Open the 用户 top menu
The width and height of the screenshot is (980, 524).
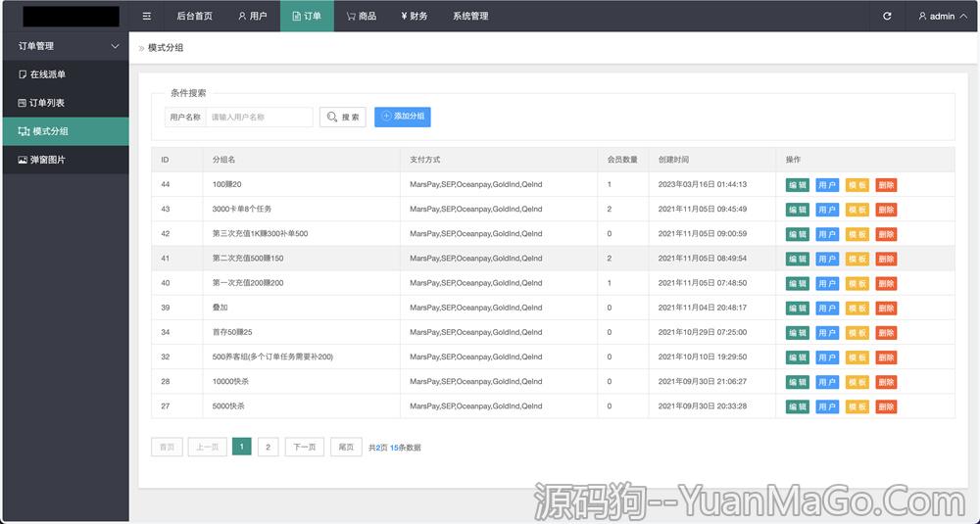tap(253, 17)
